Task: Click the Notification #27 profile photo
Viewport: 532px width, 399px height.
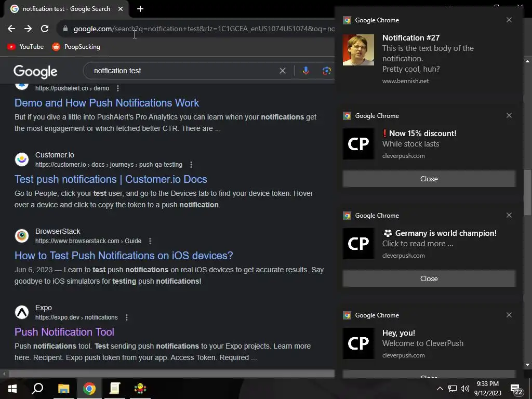Action: 358,49
